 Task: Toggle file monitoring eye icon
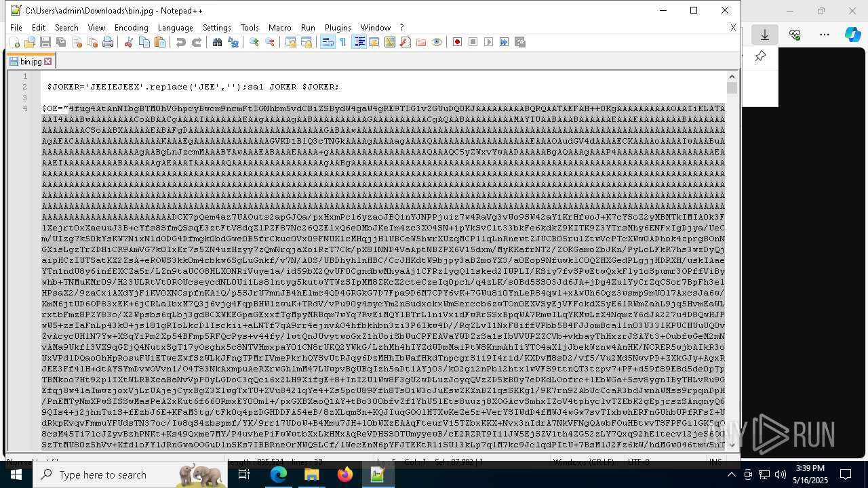(x=437, y=42)
